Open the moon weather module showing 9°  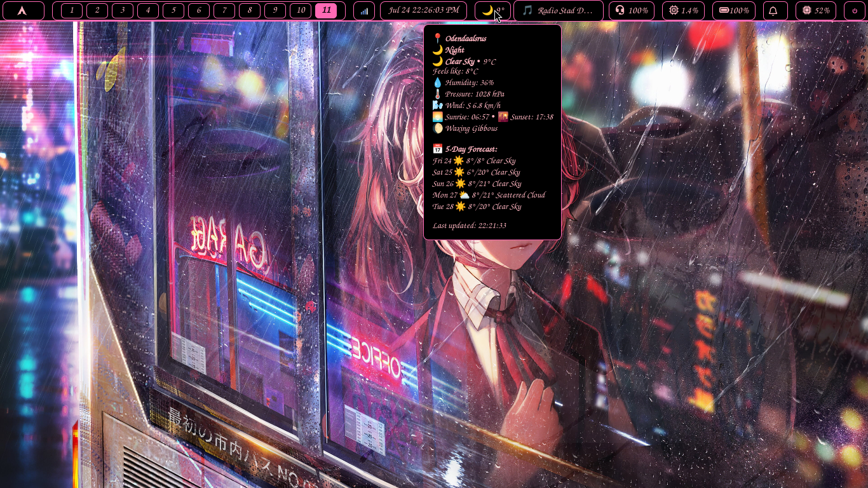point(492,11)
